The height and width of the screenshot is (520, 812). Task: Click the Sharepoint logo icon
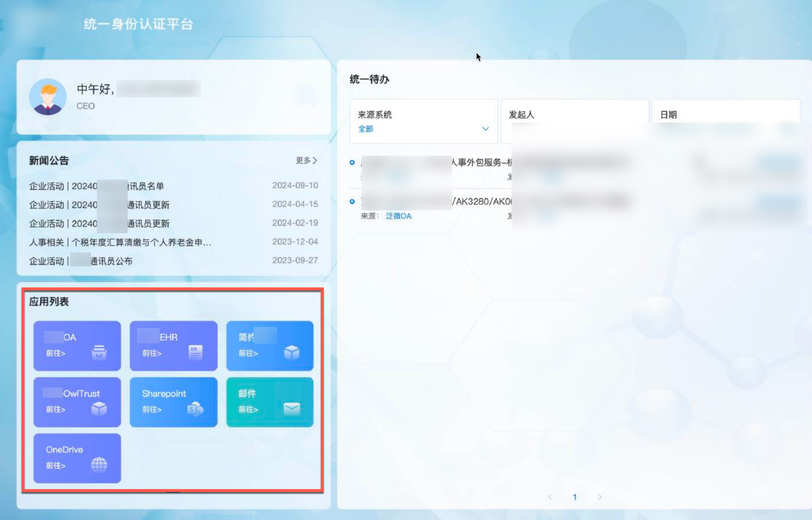195,409
